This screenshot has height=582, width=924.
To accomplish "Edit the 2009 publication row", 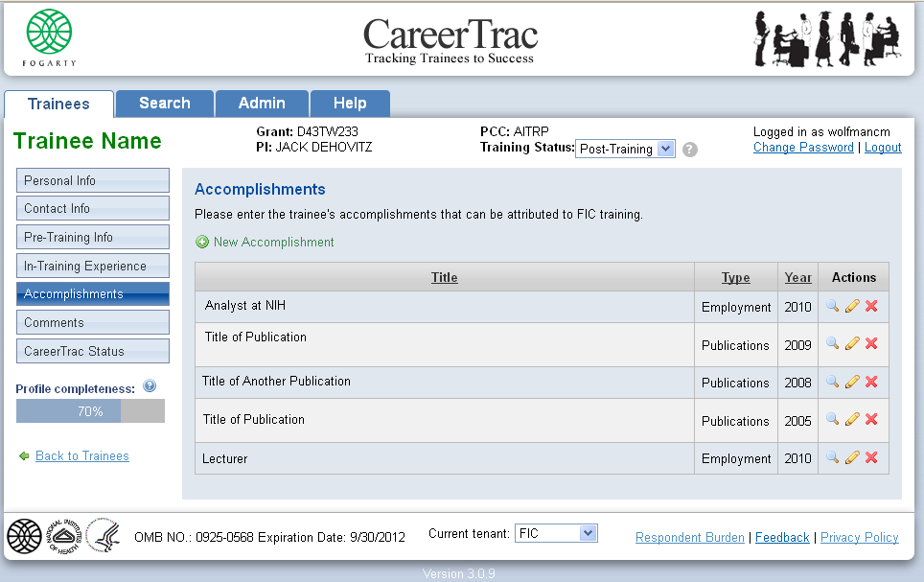I will pyautogui.click(x=852, y=343).
